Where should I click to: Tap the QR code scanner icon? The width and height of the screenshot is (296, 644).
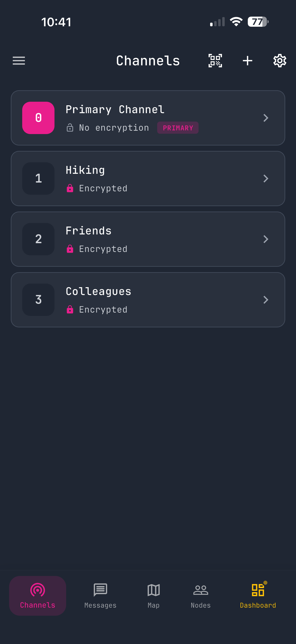click(215, 61)
